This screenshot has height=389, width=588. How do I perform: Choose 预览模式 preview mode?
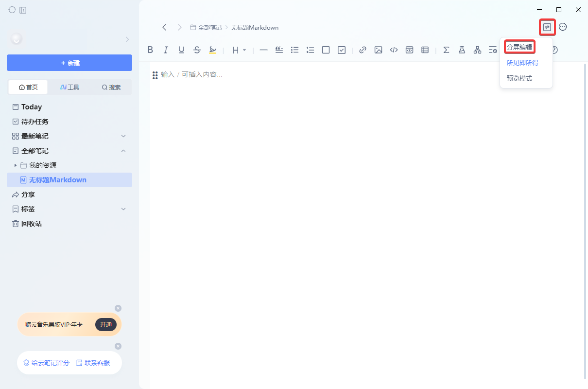coord(519,78)
